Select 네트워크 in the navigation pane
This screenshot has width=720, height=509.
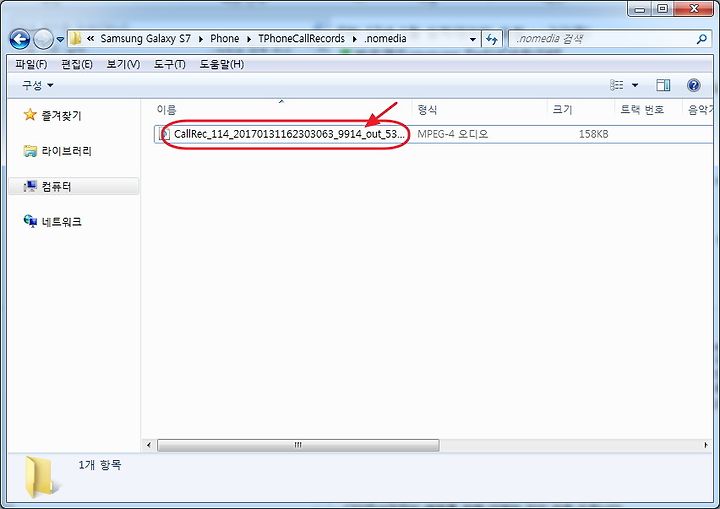coord(62,222)
